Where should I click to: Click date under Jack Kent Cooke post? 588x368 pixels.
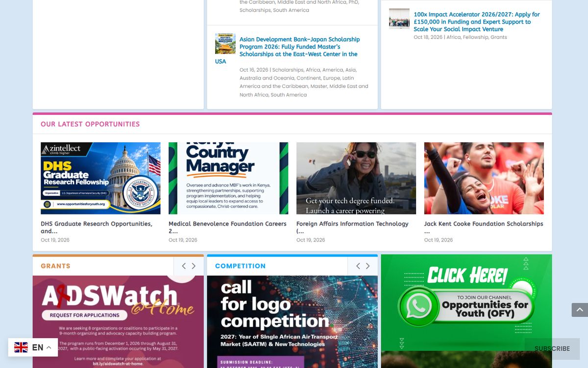tap(439, 240)
